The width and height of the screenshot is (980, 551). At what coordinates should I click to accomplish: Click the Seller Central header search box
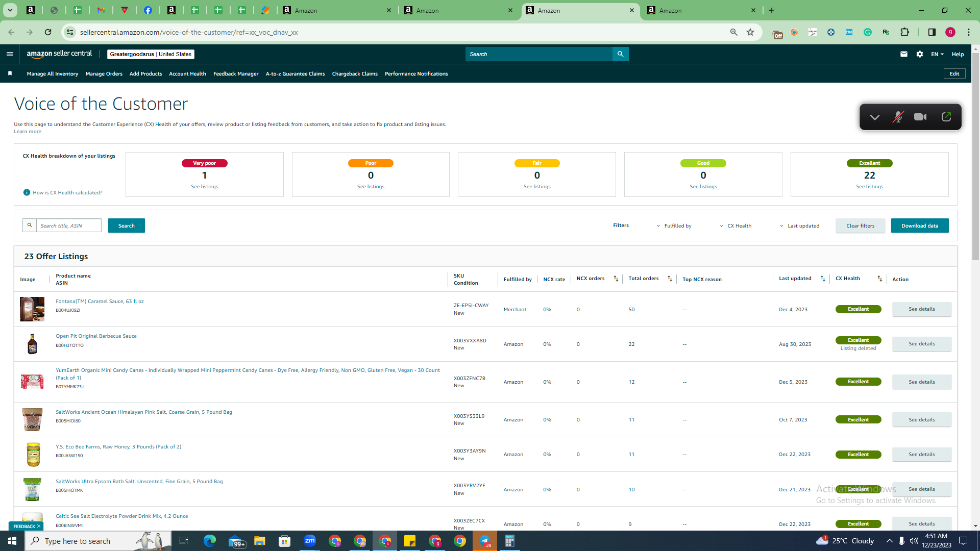coord(539,54)
